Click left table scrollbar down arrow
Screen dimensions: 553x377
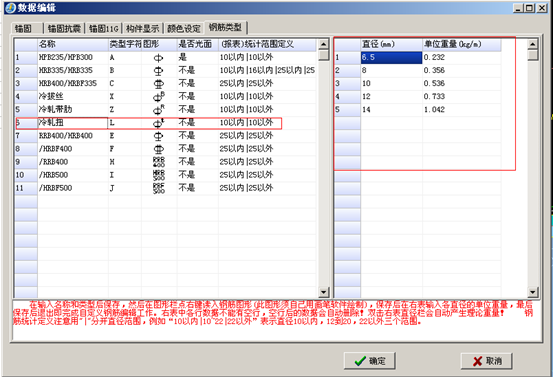(323, 292)
